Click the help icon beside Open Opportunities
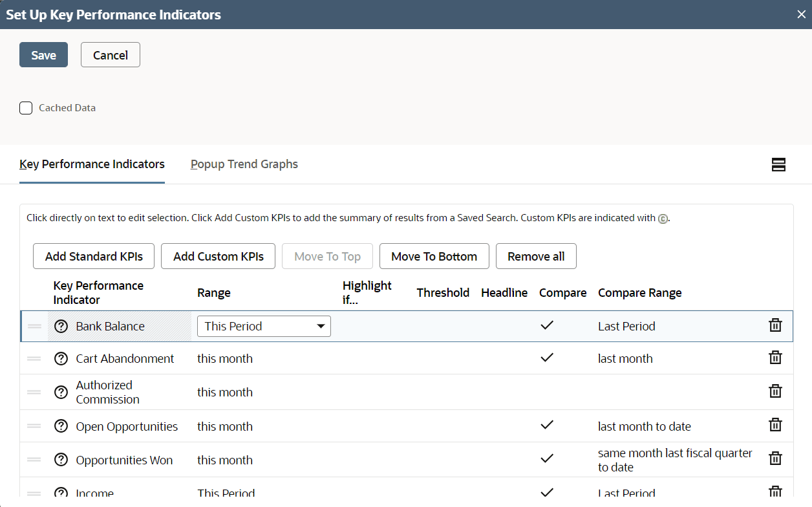Screen dimensions: 812x507 coord(61,426)
